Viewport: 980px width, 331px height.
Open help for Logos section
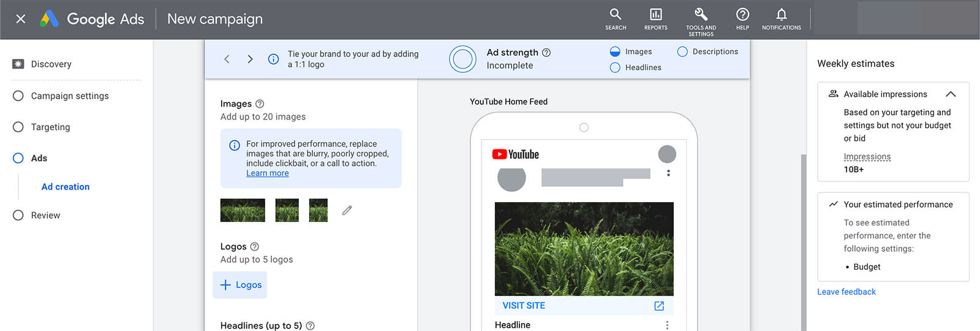tap(255, 246)
